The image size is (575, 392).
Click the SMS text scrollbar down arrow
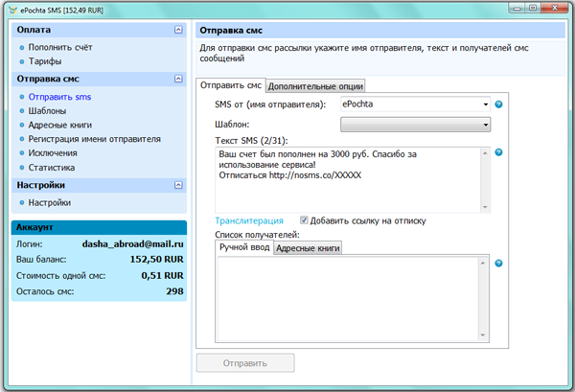pos(486,207)
